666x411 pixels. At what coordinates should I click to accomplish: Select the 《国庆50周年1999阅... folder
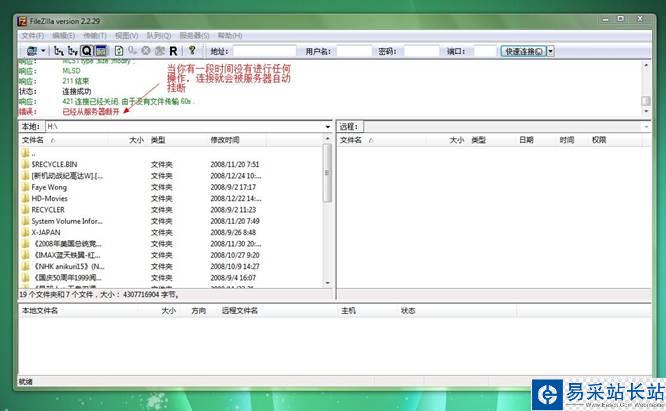click(67, 278)
